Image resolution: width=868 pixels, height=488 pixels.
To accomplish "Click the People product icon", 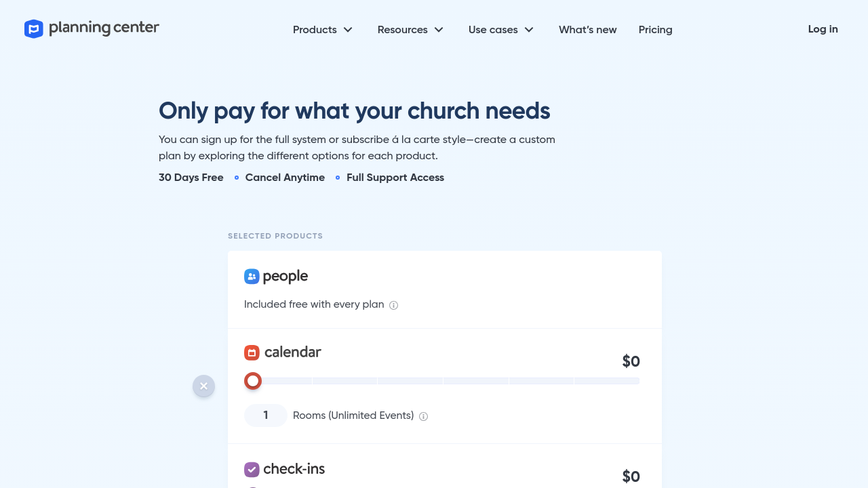I will tap(252, 277).
